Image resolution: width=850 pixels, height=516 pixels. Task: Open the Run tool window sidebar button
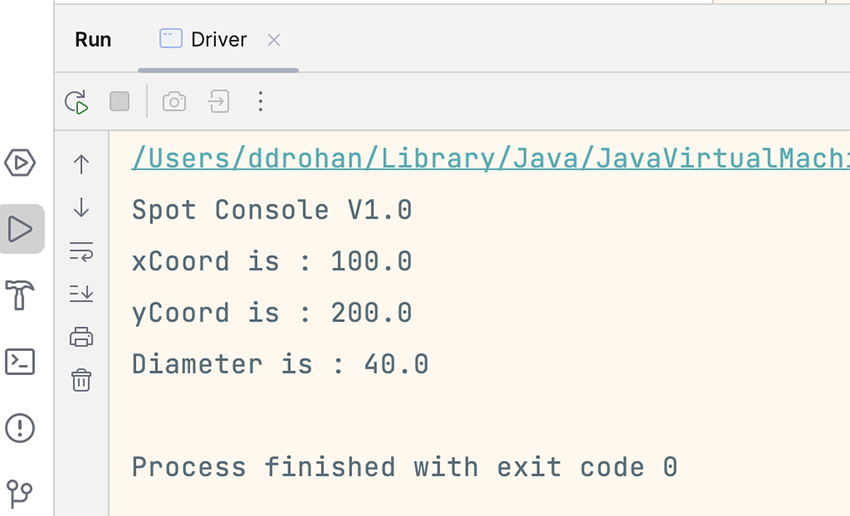(x=20, y=229)
